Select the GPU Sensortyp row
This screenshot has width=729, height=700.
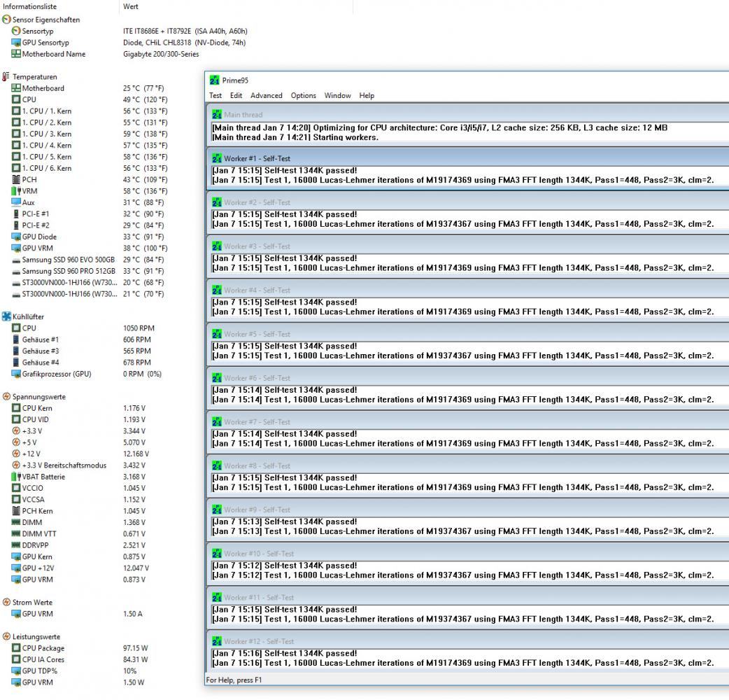pos(129,42)
